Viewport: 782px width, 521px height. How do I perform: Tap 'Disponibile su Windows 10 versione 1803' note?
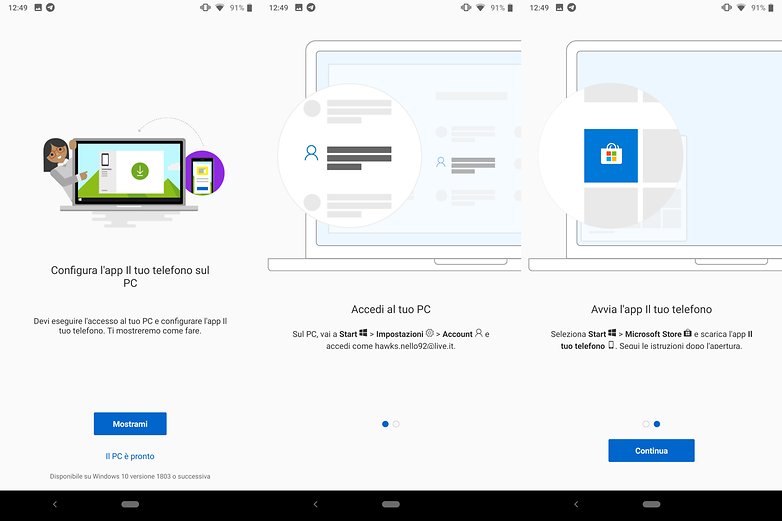coord(130,477)
